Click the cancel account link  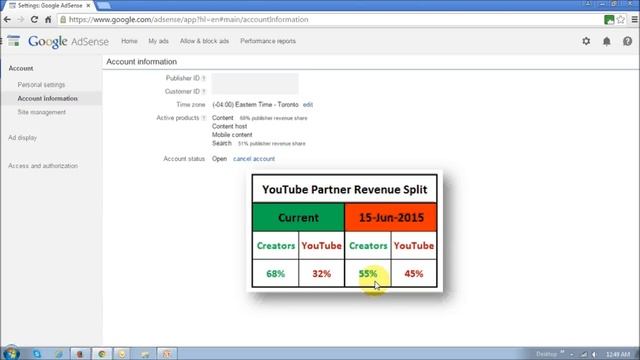(x=254, y=159)
